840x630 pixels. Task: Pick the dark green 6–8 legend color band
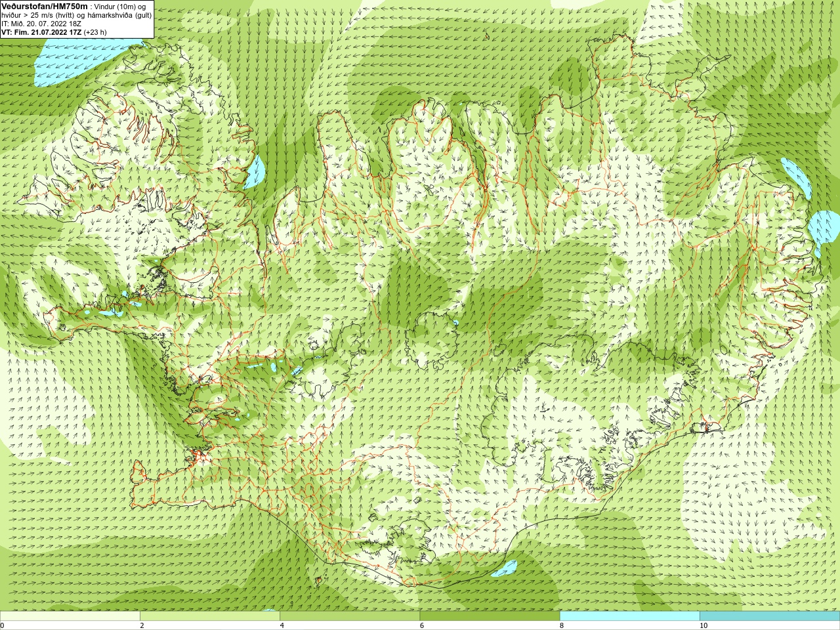click(490, 616)
